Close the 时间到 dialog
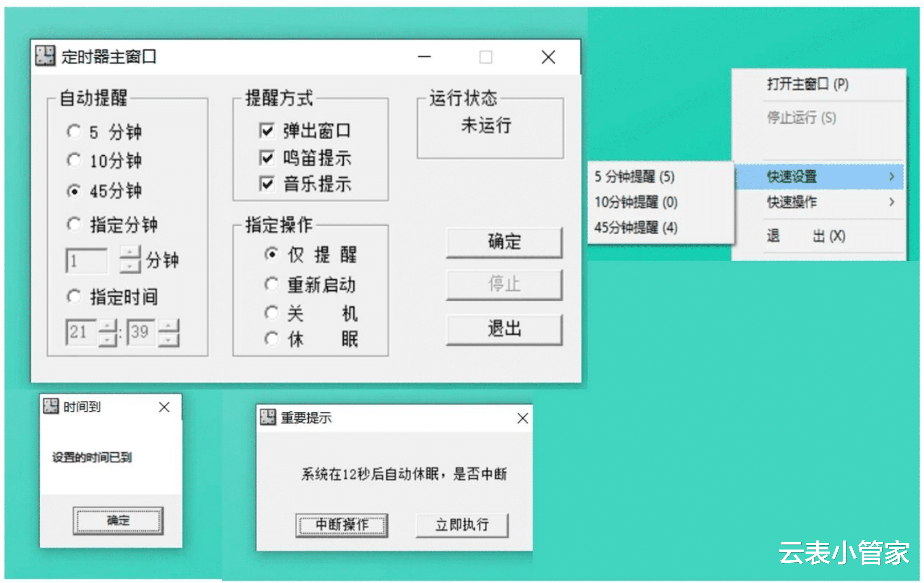Image resolution: width=924 pixels, height=583 pixels. (x=164, y=407)
